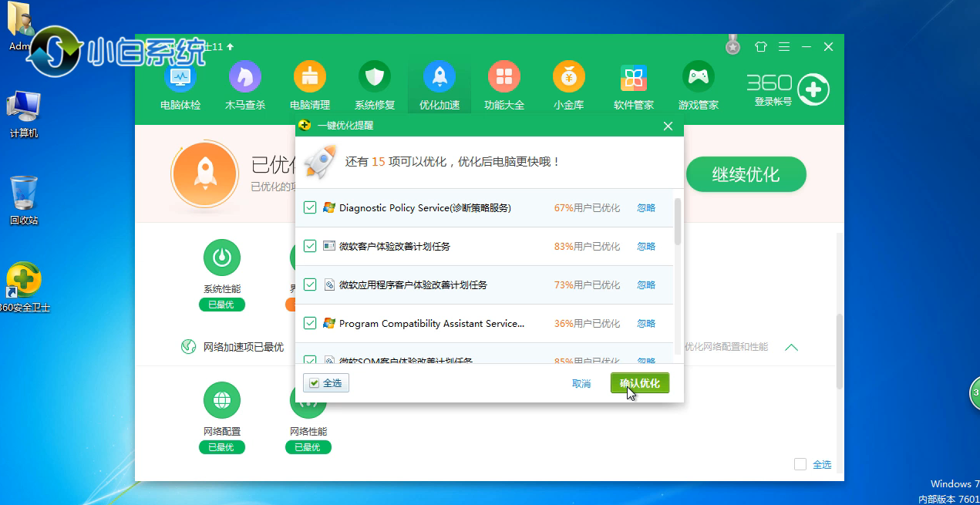Click the medal icon in title bar
Image resolution: width=980 pixels, height=505 pixels.
coord(733,46)
